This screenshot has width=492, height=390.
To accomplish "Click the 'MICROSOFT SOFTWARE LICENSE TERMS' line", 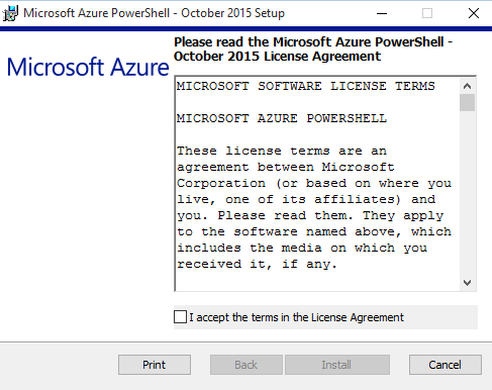I will 306,86.
